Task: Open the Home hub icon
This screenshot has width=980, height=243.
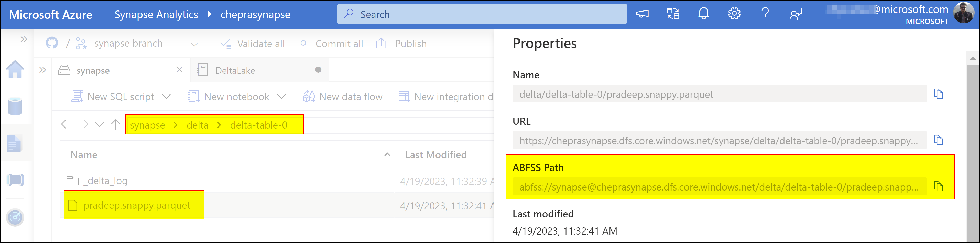Action: 15,69
